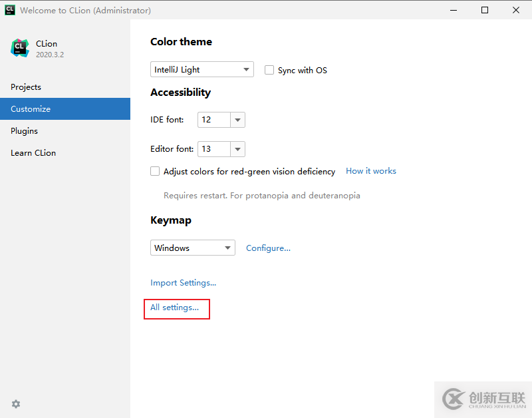532x418 pixels.
Task: Enable Sync with OS checkbox
Action: pos(269,70)
